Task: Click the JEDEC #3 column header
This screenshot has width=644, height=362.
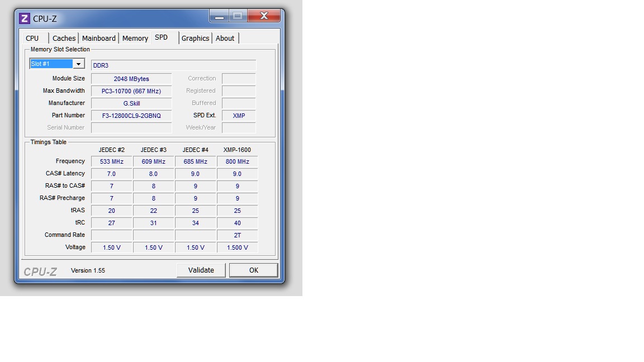Action: pos(154,150)
